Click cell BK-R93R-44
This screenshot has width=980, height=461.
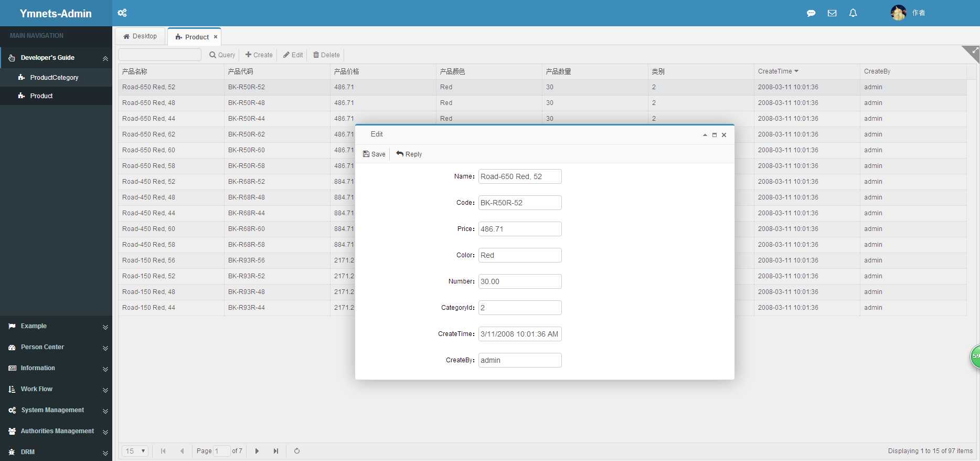[277, 308]
